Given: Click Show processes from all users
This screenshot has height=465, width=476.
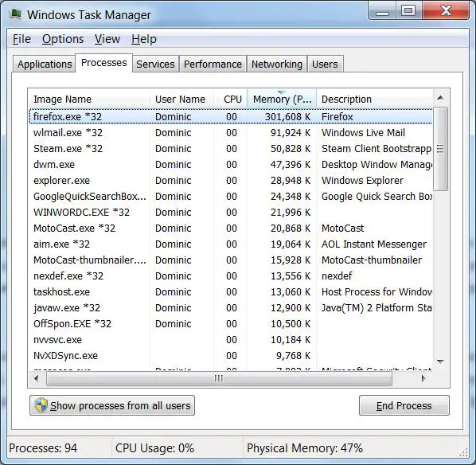Looking at the screenshot, I should coord(112,405).
